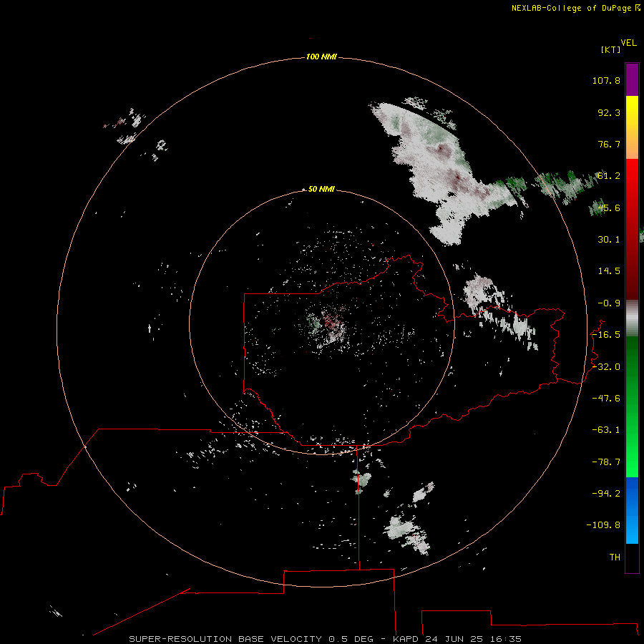Click the 92.3 legend value
Image resolution: width=644 pixels, height=644 pixels.
tap(609, 112)
